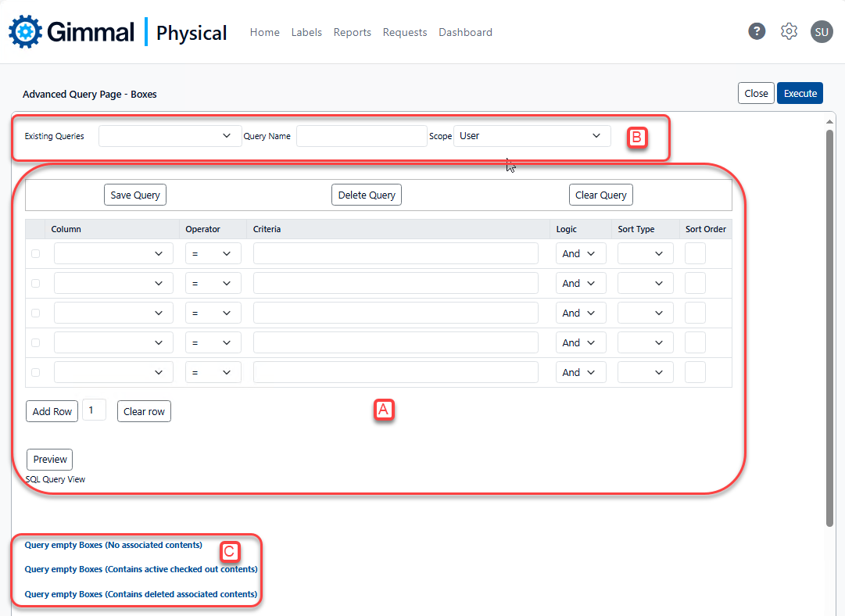
Task: Open the Reports menu
Action: pyautogui.click(x=352, y=32)
